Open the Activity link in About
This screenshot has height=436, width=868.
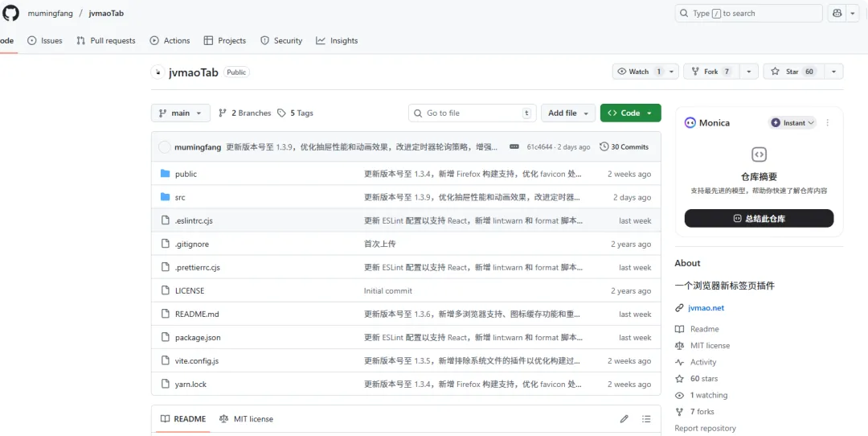(703, 362)
